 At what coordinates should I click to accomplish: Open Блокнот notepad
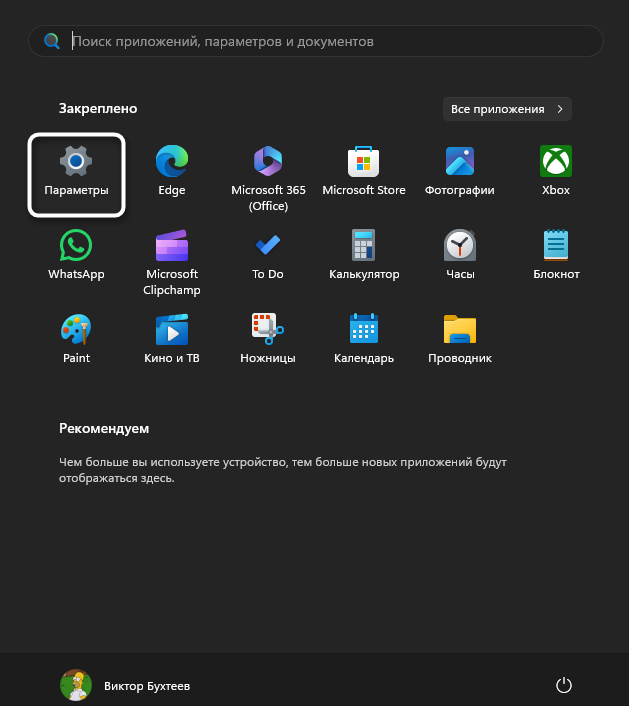click(556, 255)
